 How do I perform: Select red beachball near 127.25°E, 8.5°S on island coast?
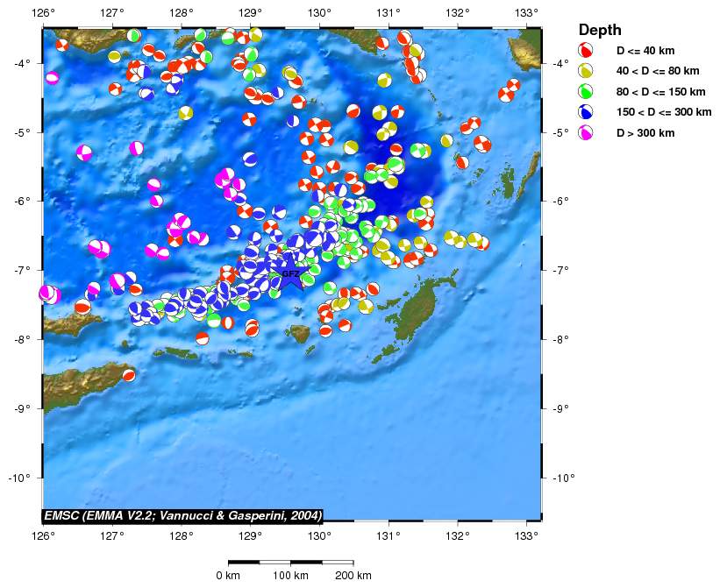[x=129, y=375]
